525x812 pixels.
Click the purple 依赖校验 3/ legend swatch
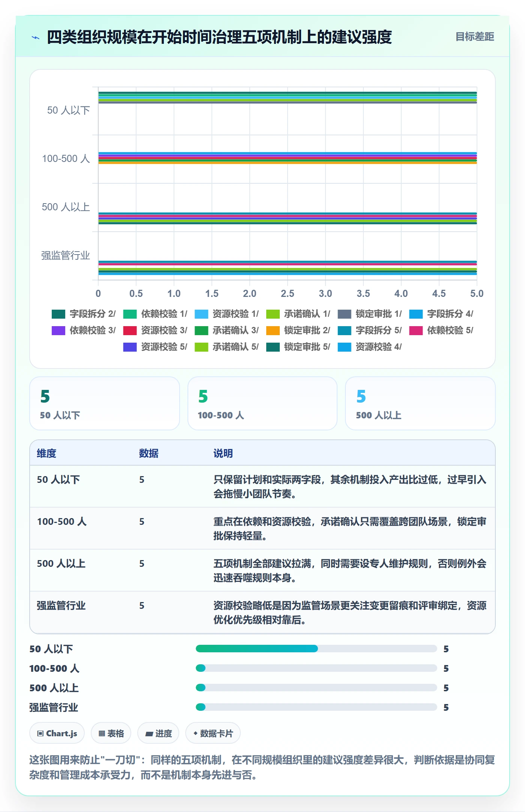tap(58, 330)
